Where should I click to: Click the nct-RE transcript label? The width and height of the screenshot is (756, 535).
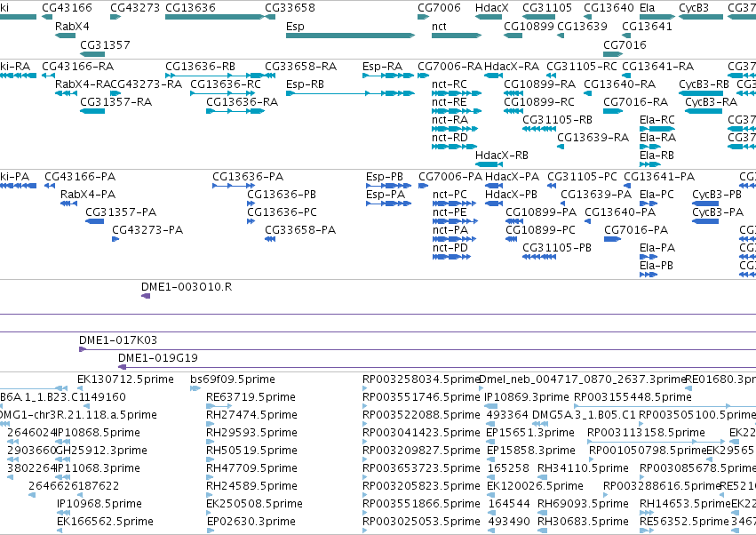tap(450, 102)
